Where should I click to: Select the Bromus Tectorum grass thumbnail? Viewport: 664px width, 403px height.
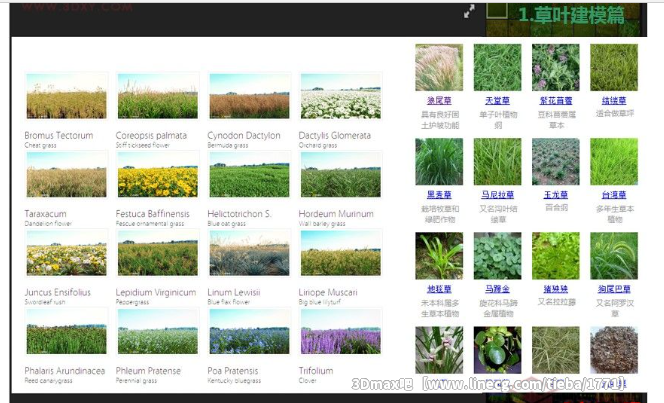coord(66,97)
